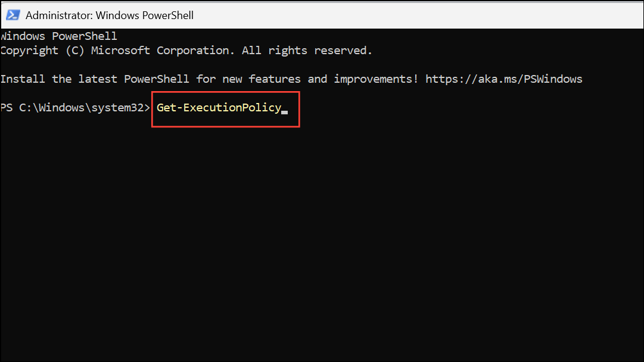Click the word "Microsoft" in the console

pos(120,51)
